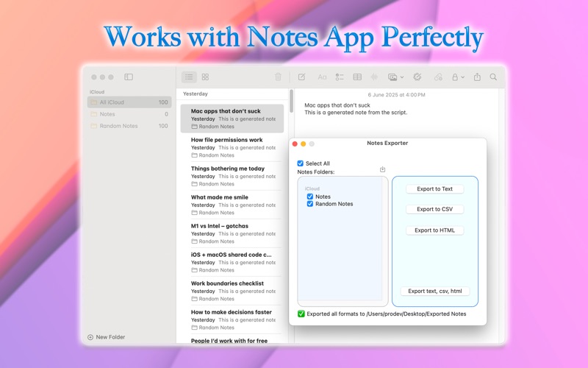Minimize the Notes Exporter window
Screen dimensions: 588x368
click(303, 144)
